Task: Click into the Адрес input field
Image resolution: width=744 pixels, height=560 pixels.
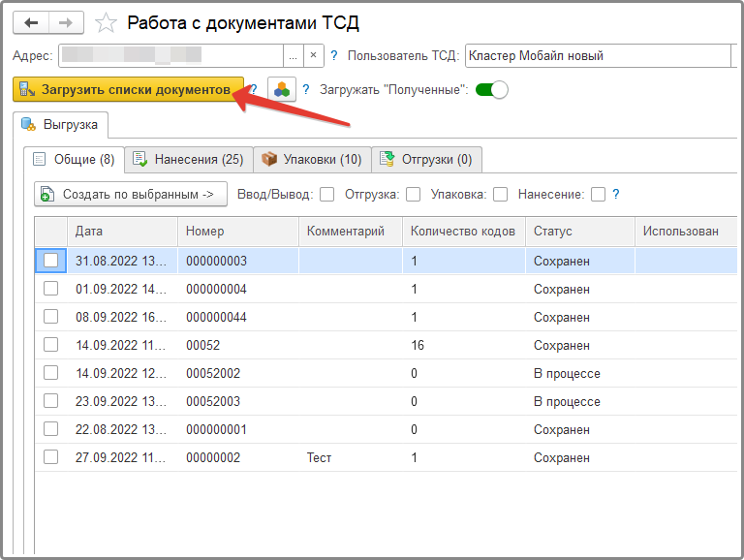Action: [171, 56]
